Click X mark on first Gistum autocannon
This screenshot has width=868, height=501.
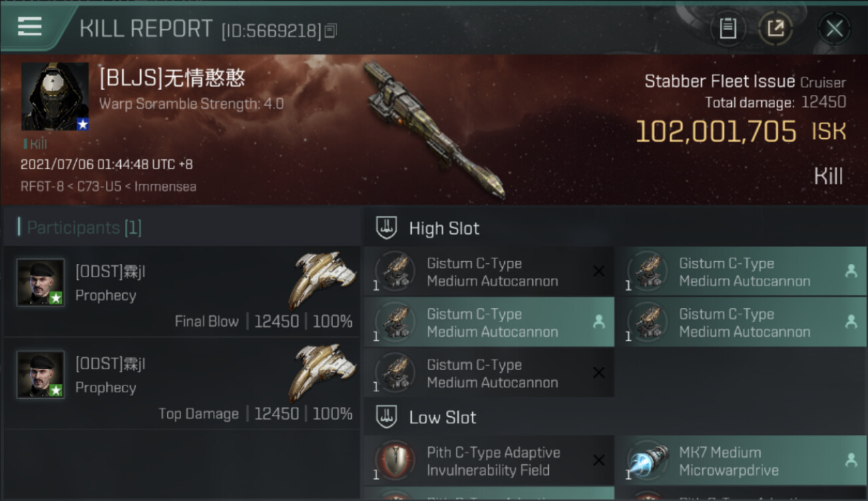click(599, 271)
